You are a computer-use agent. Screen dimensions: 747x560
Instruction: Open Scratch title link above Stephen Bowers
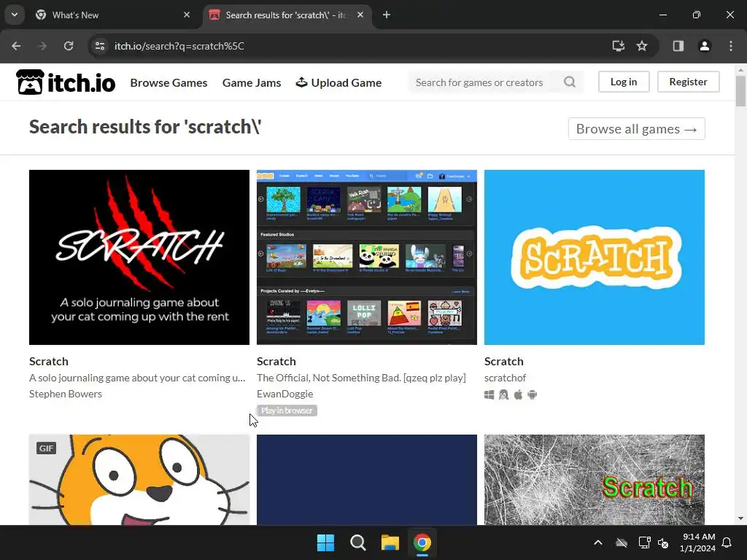[49, 362]
